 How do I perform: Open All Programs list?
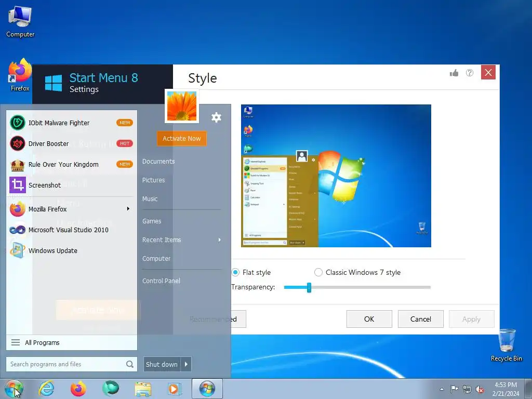72,343
